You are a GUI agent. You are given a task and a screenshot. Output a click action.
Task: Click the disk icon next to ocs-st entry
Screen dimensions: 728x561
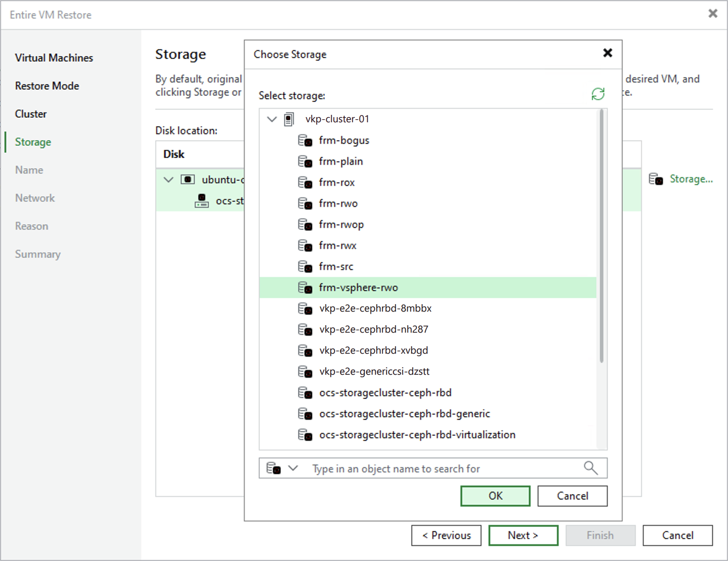(x=202, y=201)
